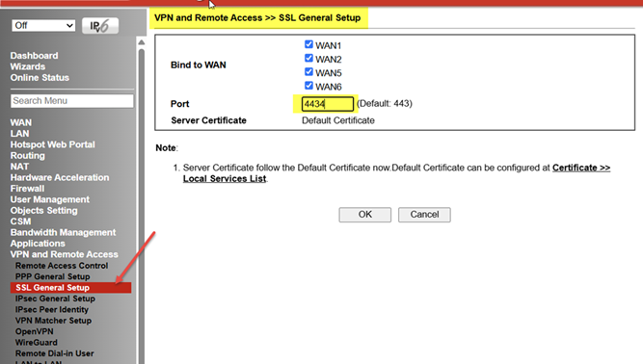
Task: Click sidebar scrollbar up arrow
Action: click(142, 42)
